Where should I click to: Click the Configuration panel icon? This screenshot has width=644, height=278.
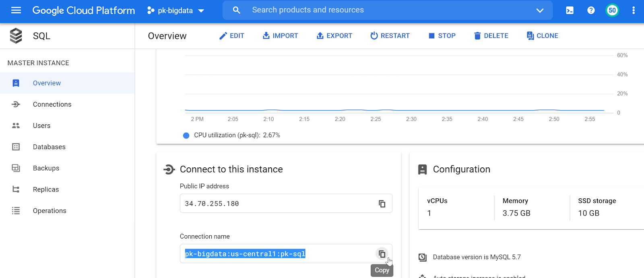[422, 169]
